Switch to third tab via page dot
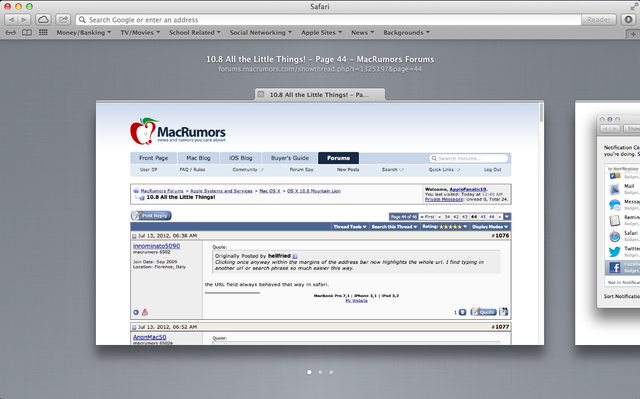640x399 pixels. [x=331, y=372]
